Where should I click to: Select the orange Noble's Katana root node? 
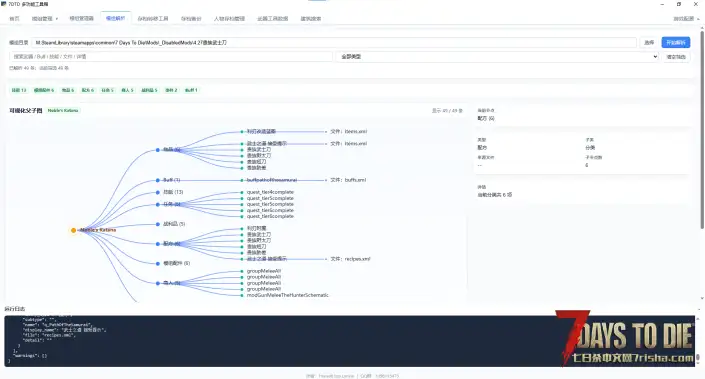[x=73, y=230]
